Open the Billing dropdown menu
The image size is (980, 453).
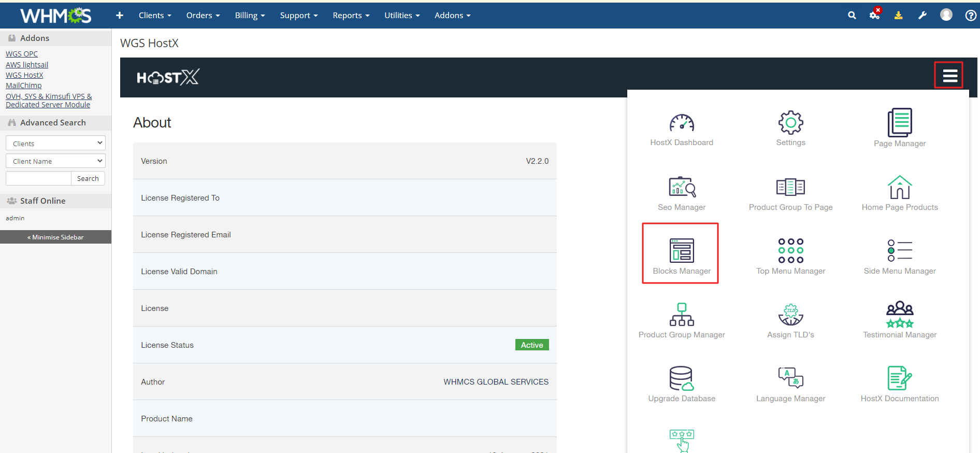point(250,16)
